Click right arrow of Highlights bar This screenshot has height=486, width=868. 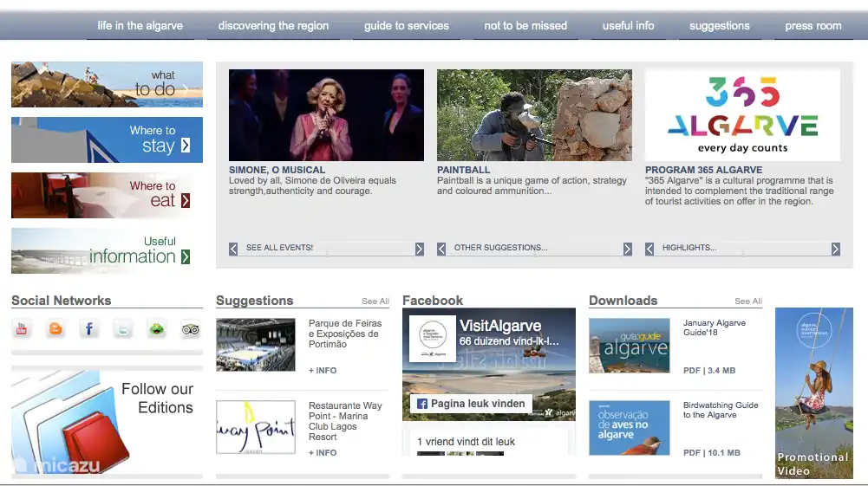(835, 249)
